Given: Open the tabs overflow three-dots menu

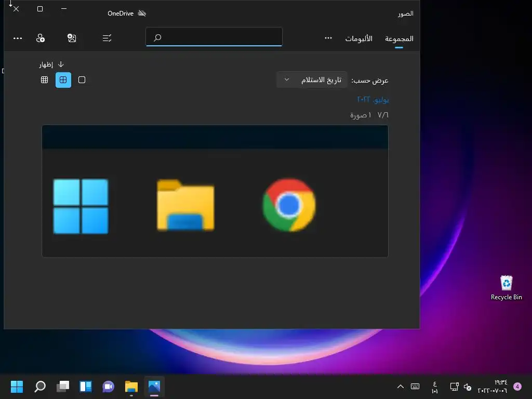Looking at the screenshot, I should pos(328,38).
